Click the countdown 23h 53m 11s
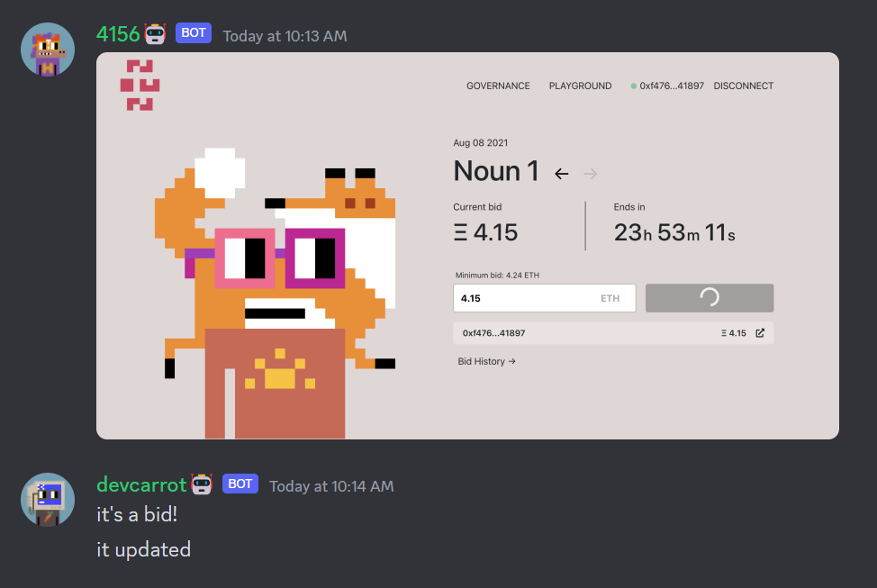 point(674,232)
